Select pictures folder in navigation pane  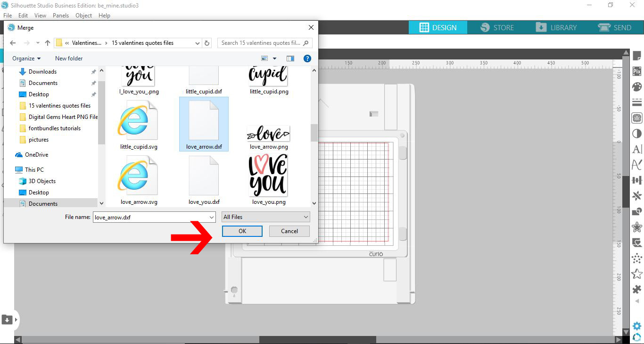point(39,140)
